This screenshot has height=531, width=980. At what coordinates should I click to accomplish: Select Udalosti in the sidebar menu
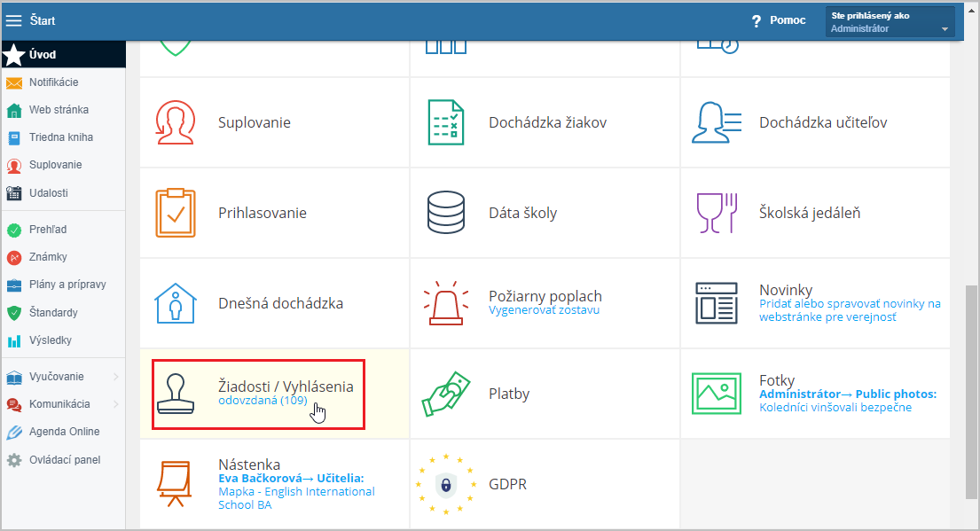coord(49,193)
